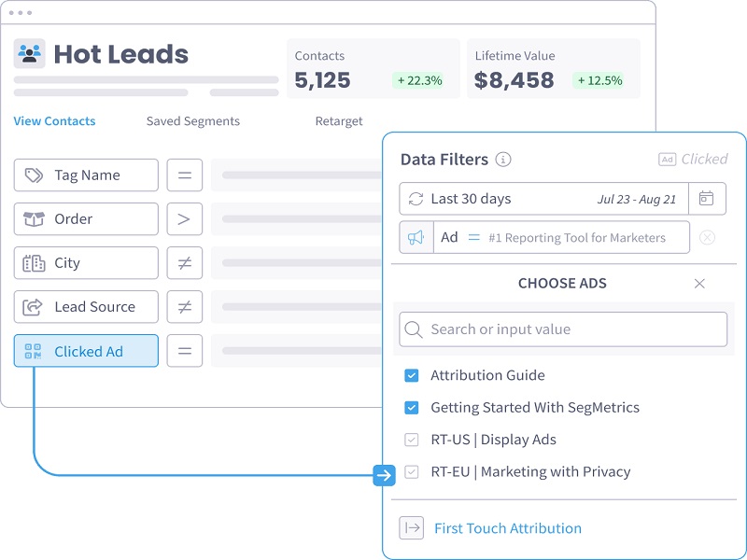
Task: Open the Retarget tab
Action: (339, 121)
